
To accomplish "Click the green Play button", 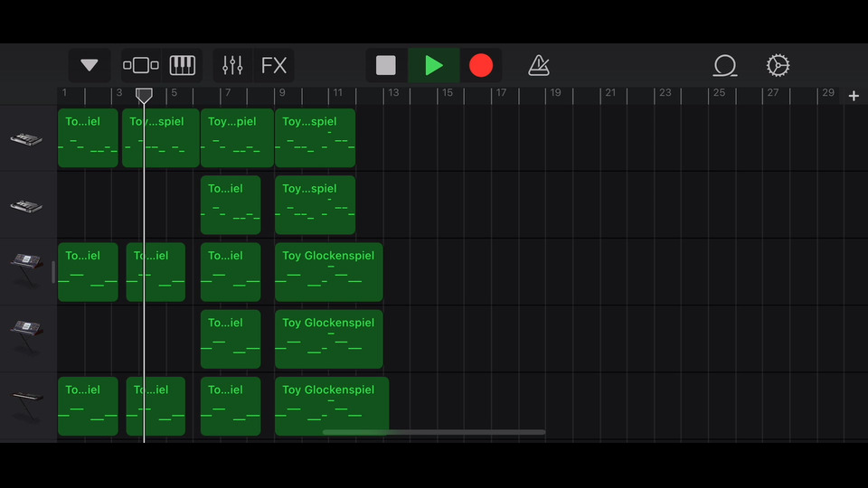I will [433, 65].
